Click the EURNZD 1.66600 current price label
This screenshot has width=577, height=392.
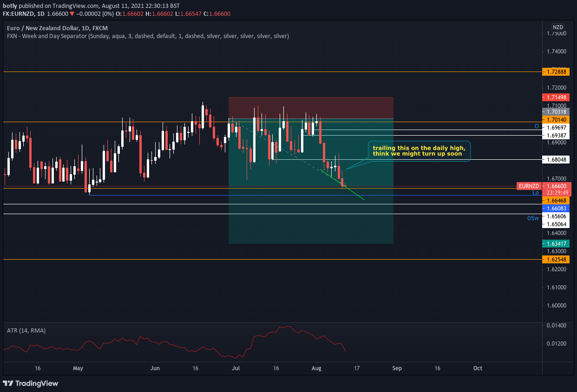544,186
